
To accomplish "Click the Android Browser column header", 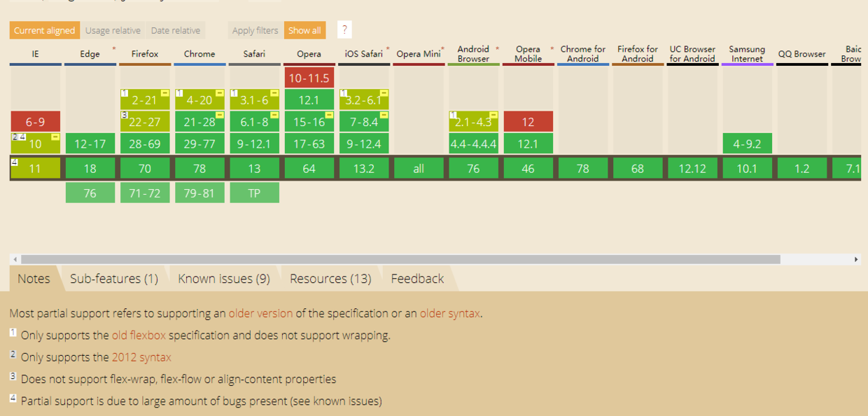I will point(473,54).
